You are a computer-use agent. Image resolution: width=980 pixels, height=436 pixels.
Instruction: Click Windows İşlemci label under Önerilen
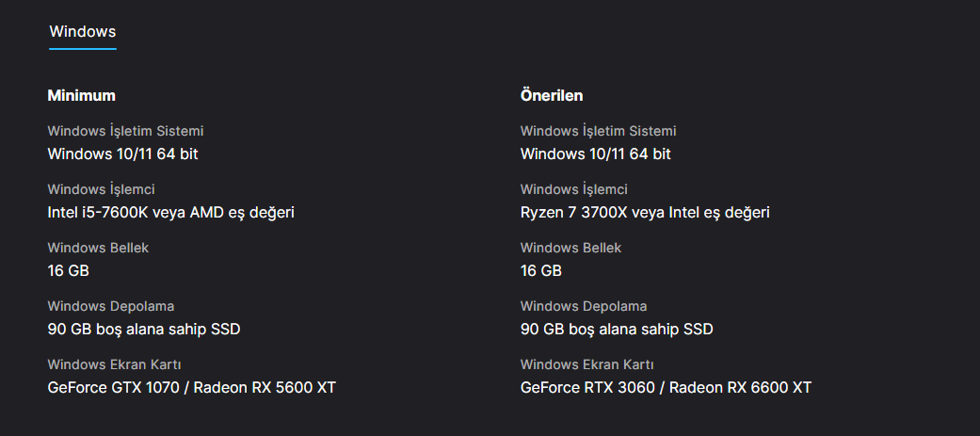[x=573, y=189]
